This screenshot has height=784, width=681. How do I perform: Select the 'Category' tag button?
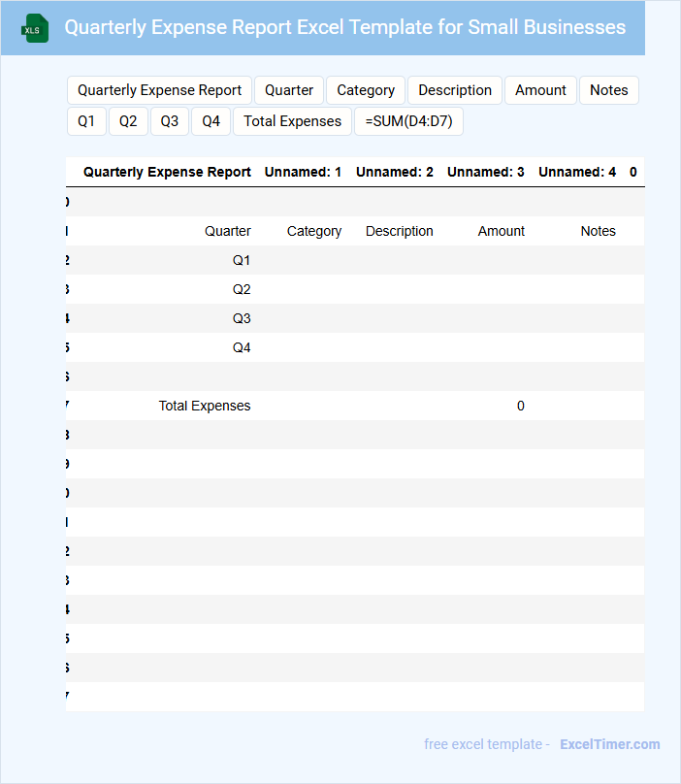[366, 90]
